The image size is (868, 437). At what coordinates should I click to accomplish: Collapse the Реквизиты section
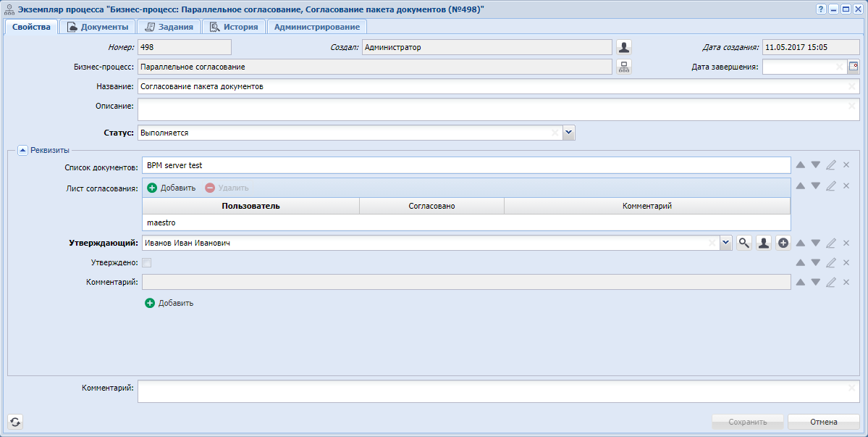pyautogui.click(x=23, y=151)
